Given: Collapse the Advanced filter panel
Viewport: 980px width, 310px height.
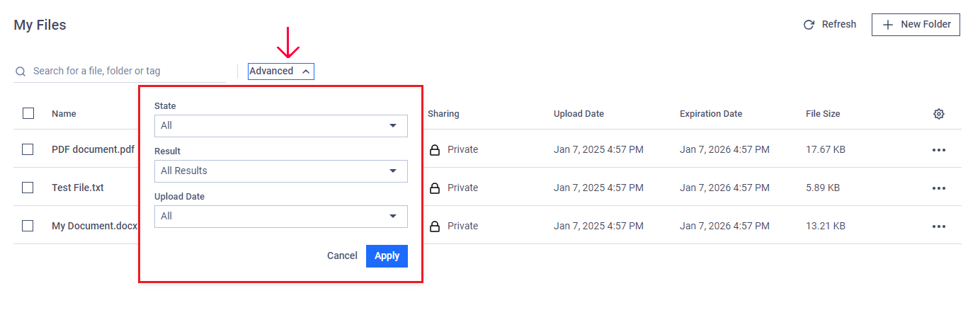Looking at the screenshot, I should (x=280, y=71).
